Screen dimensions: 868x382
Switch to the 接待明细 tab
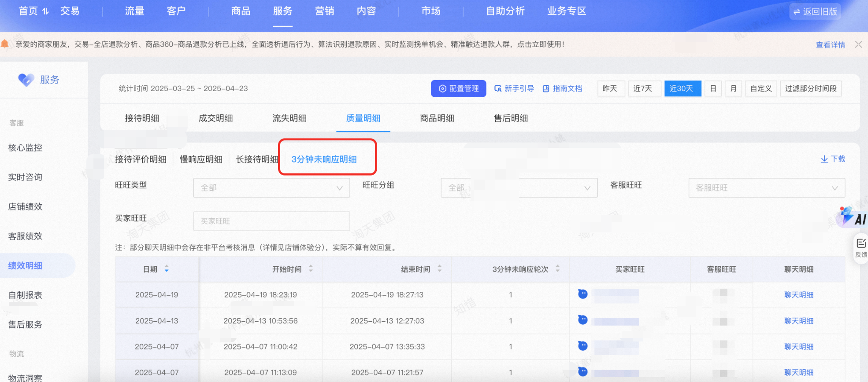[x=142, y=118]
